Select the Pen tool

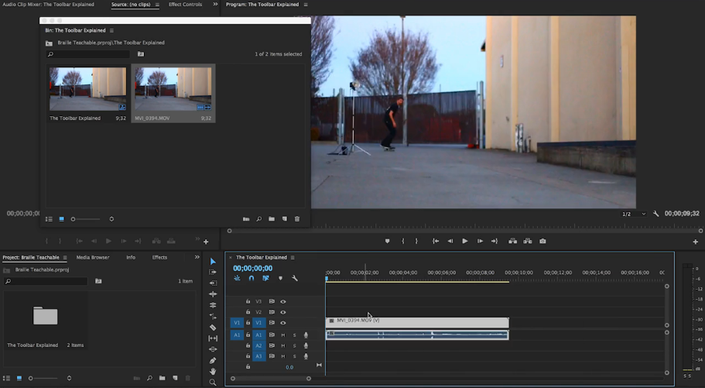[213, 361]
